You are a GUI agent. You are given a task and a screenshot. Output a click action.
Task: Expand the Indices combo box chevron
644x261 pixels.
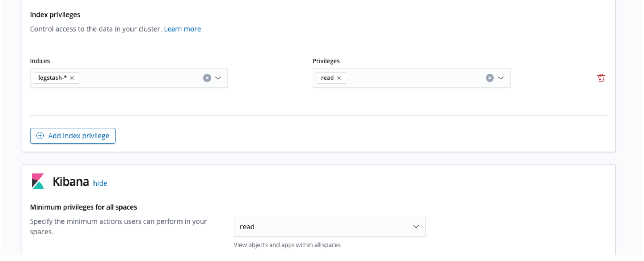pos(218,78)
